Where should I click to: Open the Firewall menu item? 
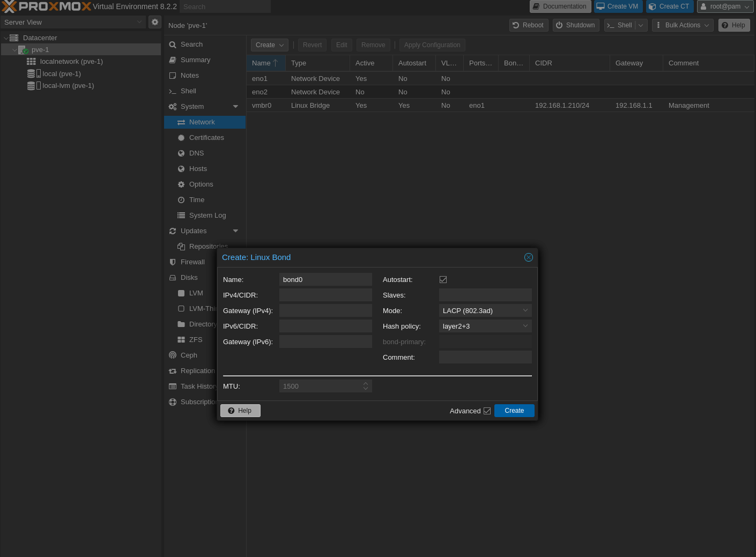(192, 262)
